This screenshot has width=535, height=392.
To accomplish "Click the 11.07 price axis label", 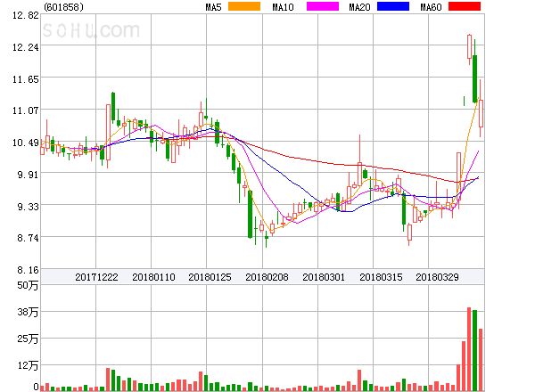I will click(26, 110).
